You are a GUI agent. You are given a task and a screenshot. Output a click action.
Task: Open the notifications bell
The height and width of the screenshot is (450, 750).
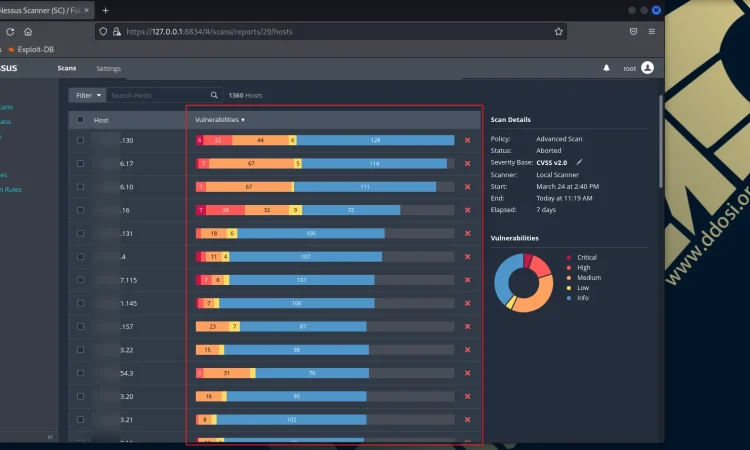tap(606, 68)
